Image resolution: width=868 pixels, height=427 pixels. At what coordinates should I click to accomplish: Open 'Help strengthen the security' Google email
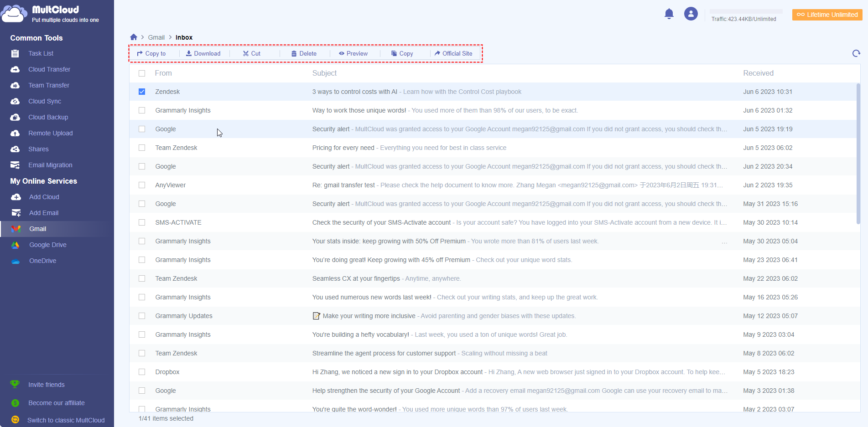(x=386, y=391)
